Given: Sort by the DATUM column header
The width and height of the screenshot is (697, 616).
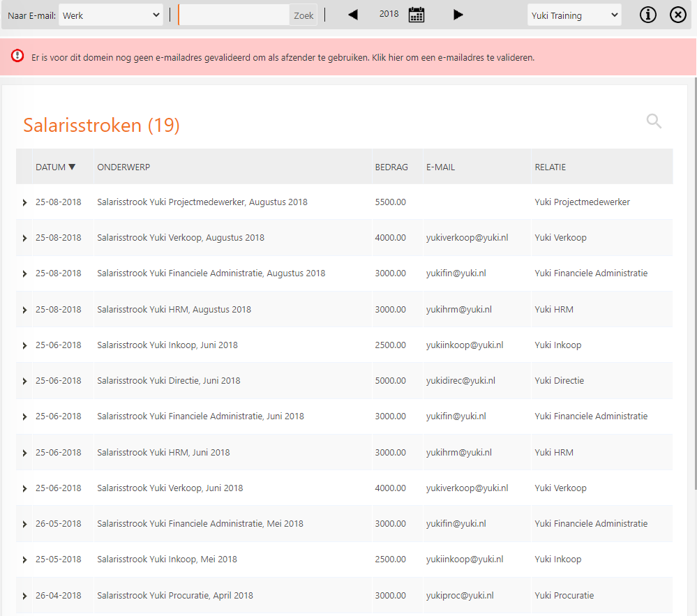Looking at the screenshot, I should [x=56, y=167].
